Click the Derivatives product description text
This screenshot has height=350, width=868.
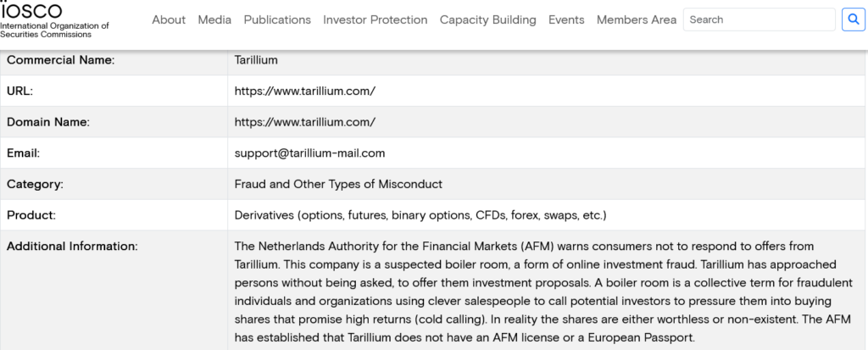click(x=420, y=215)
